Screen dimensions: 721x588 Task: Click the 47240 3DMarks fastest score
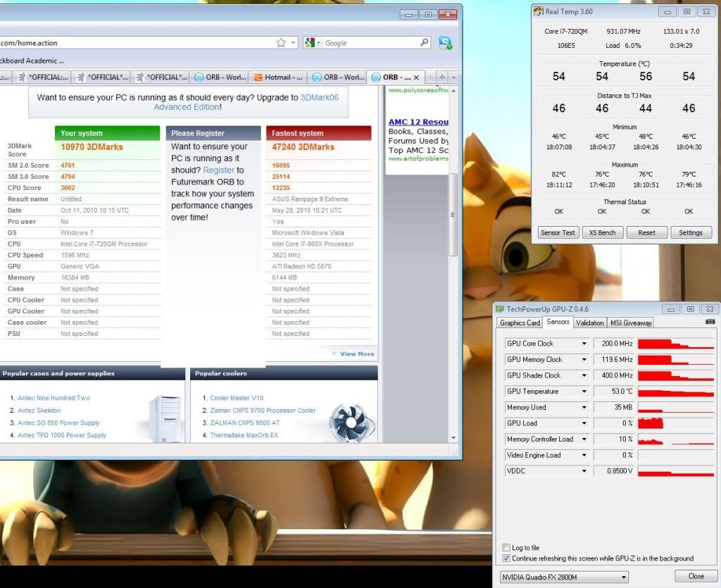coord(303,147)
